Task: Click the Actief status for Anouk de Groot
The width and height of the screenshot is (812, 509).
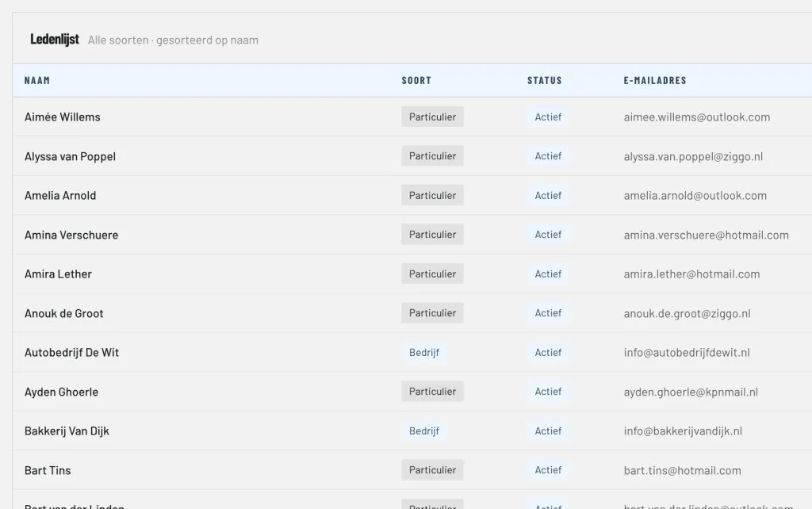Action: coord(548,313)
